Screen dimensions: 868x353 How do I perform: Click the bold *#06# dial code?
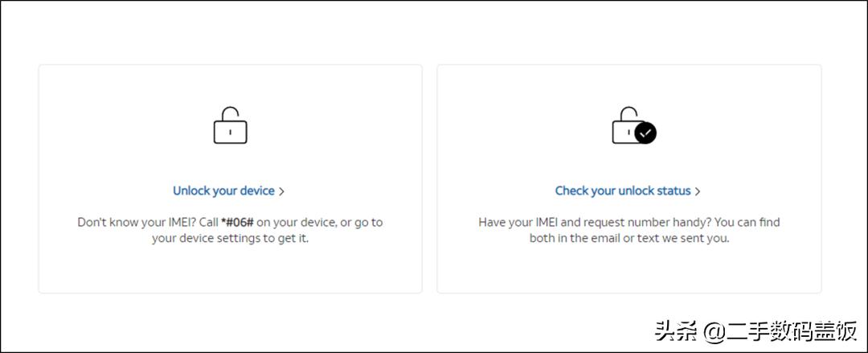pos(239,222)
